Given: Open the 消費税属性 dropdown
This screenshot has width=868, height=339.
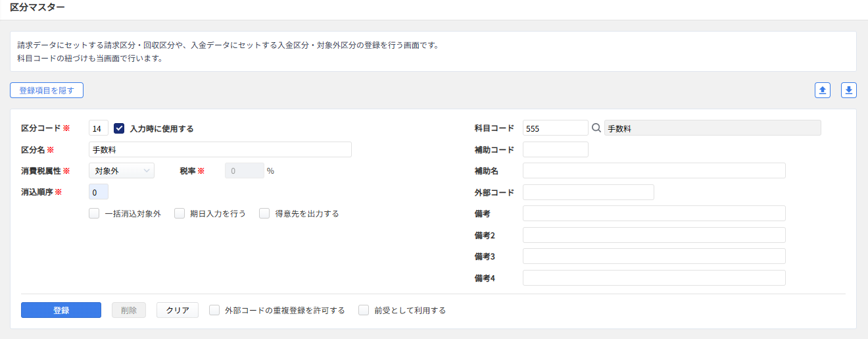Looking at the screenshot, I should tap(122, 170).
